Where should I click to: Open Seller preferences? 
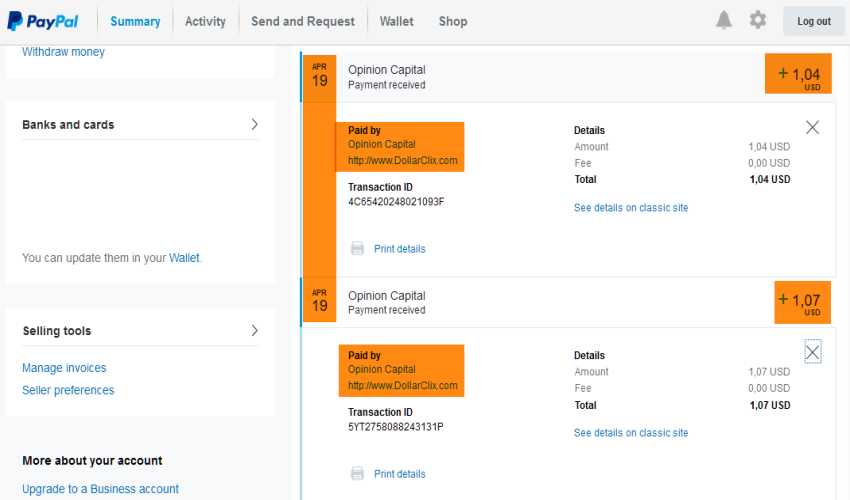click(x=68, y=390)
